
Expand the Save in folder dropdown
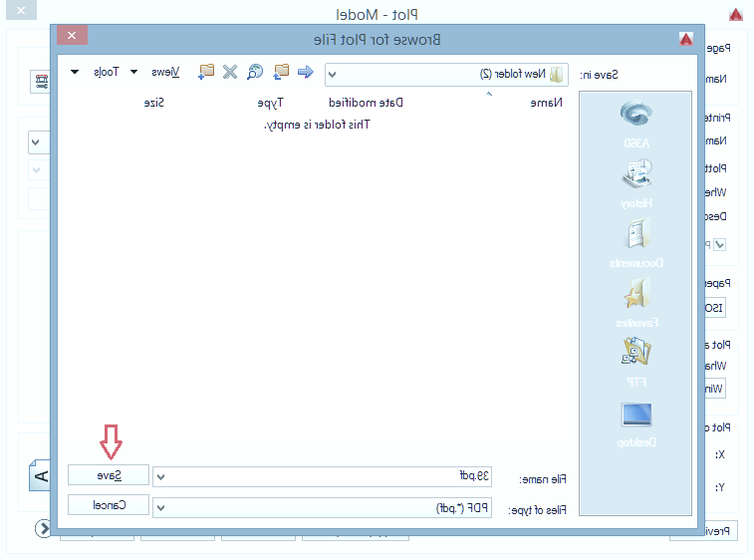(x=333, y=75)
